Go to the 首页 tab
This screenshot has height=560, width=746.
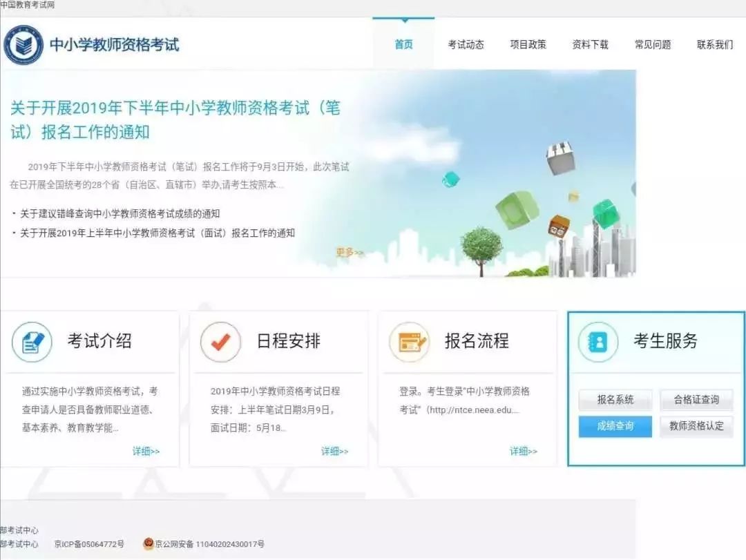[403, 45]
